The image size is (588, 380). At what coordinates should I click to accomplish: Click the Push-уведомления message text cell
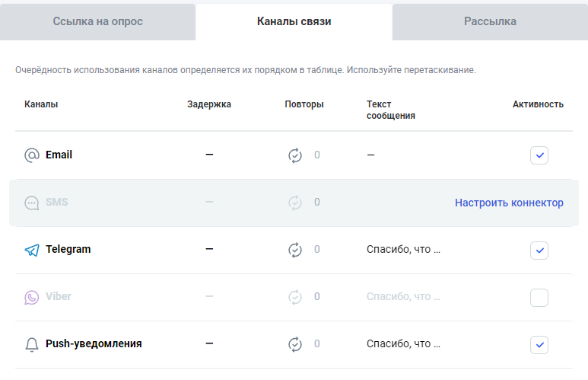coord(403,344)
